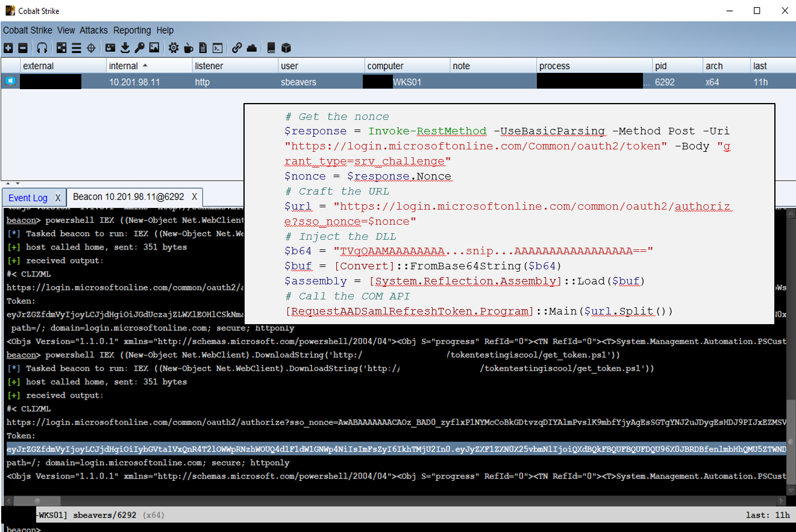The height and width of the screenshot is (532, 796).
Task: Open the View menu
Action: pyautogui.click(x=66, y=30)
